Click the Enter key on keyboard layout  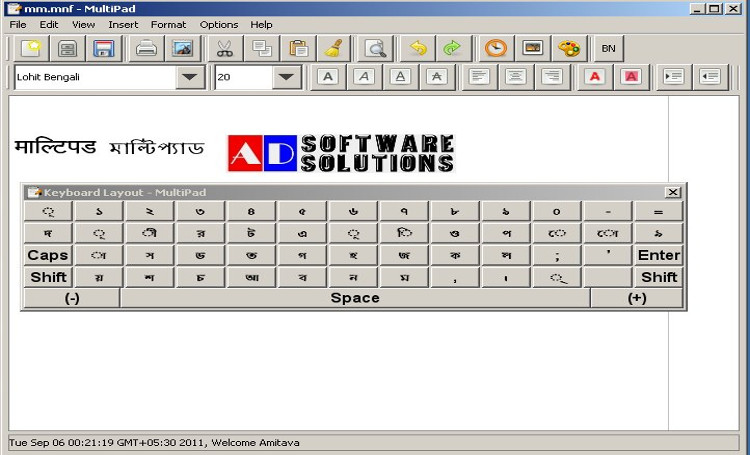tap(659, 255)
